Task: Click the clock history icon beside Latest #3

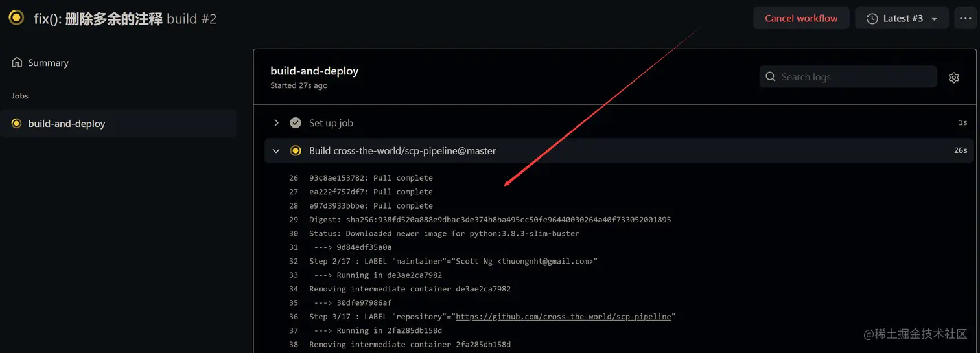Action: pyautogui.click(x=872, y=18)
